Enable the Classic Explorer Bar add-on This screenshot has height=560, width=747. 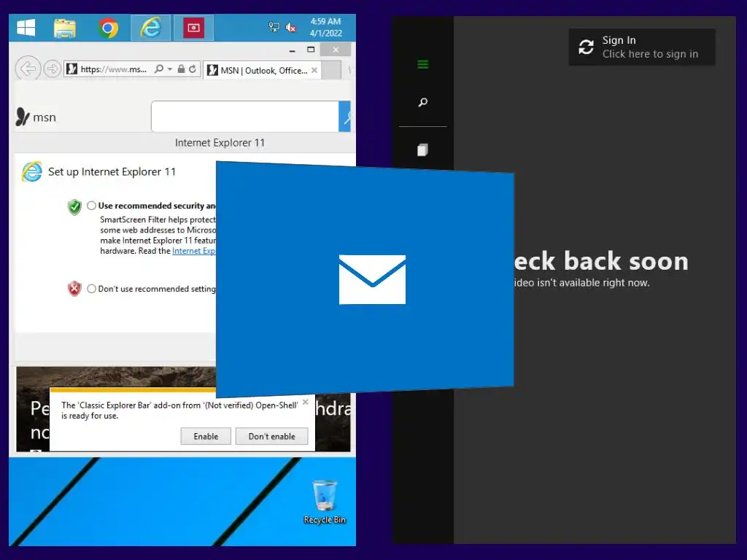pyautogui.click(x=206, y=436)
